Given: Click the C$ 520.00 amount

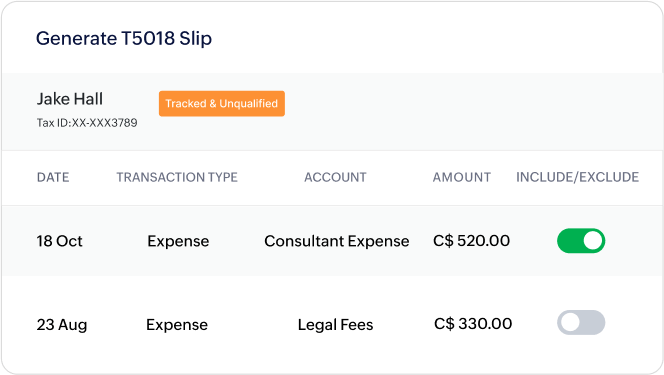Looking at the screenshot, I should pyautogui.click(x=471, y=241).
